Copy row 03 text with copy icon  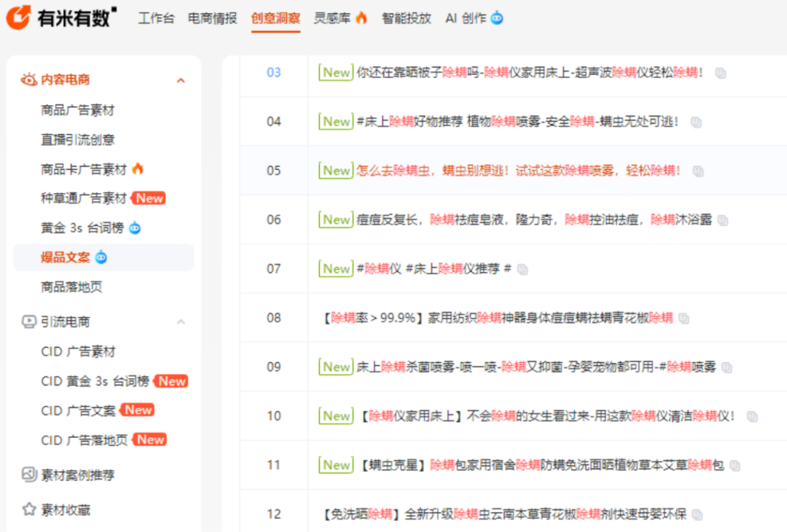click(x=721, y=74)
